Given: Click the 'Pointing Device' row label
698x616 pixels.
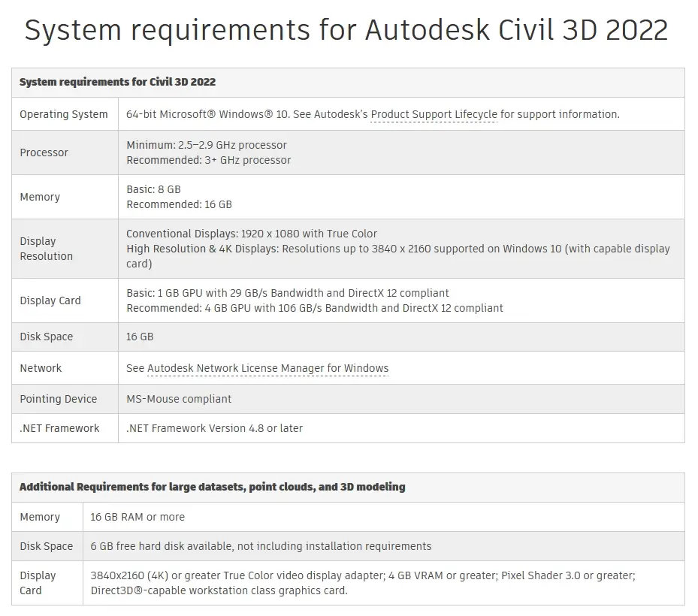Looking at the screenshot, I should 59,399.
